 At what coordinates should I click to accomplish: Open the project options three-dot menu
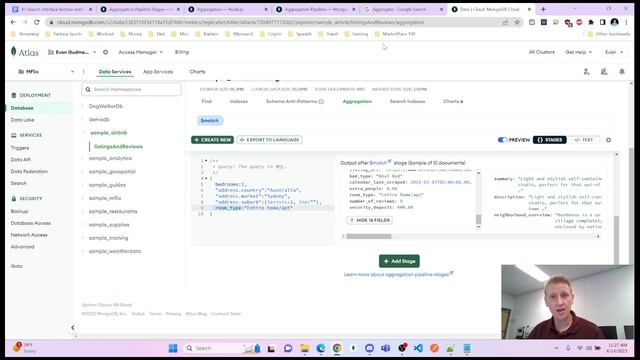click(84, 72)
